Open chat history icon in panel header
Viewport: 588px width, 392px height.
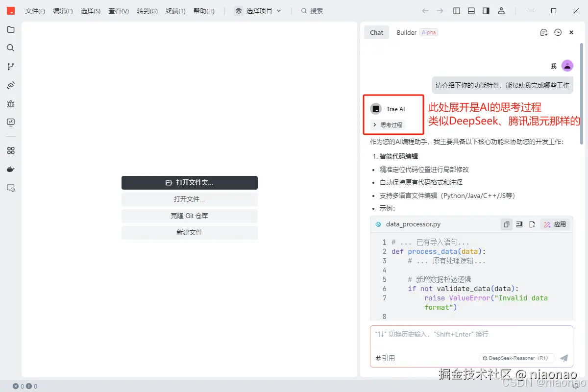pos(558,32)
